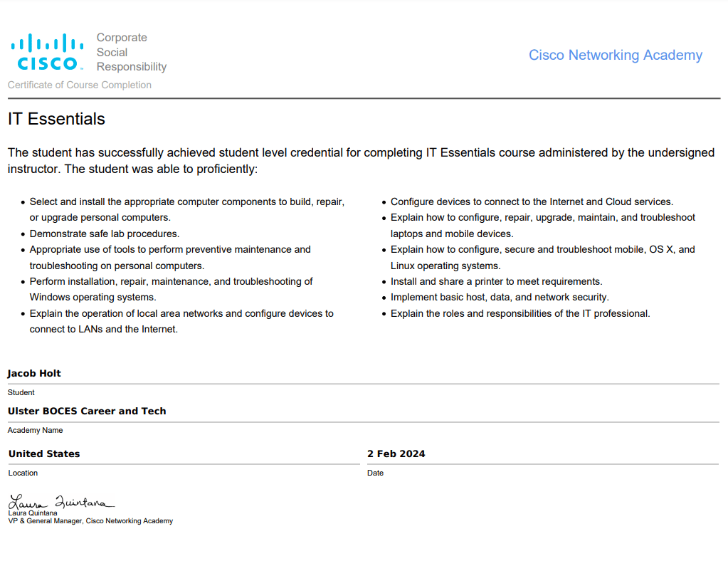The height and width of the screenshot is (561, 728).
Task: Click the Corporate Social Responsibility text
Action: (x=132, y=52)
